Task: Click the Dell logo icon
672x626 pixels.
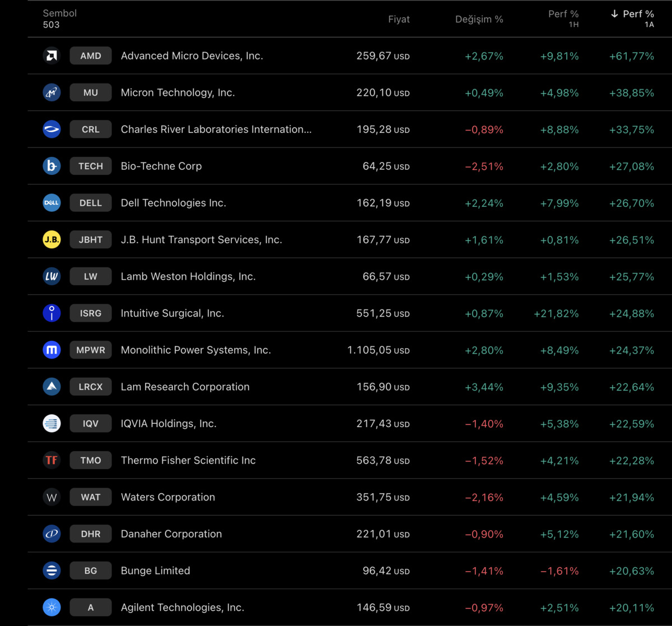Action: (x=52, y=203)
